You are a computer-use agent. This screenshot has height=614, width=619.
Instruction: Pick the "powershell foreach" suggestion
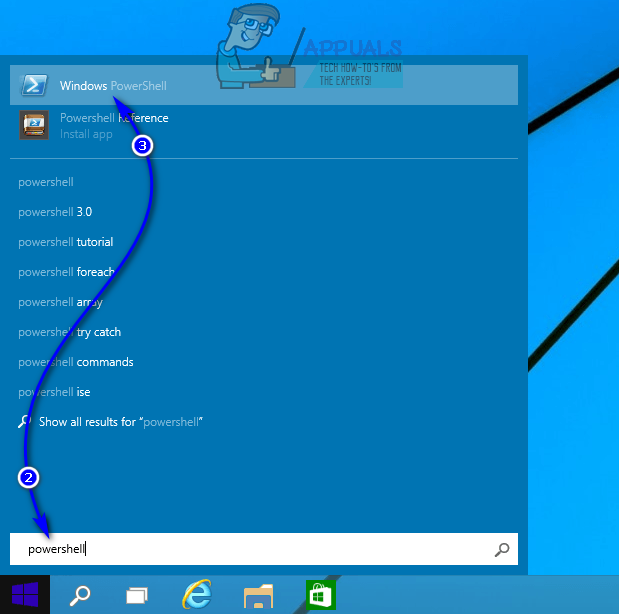[66, 272]
